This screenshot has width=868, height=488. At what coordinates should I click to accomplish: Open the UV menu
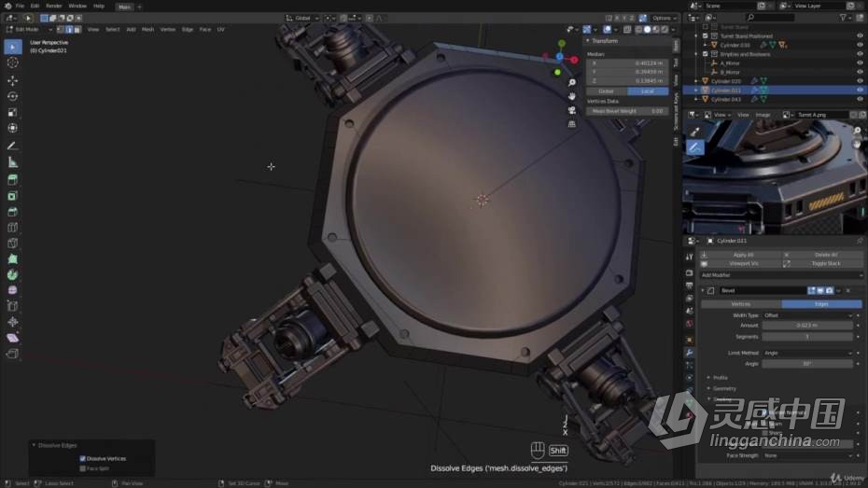click(x=221, y=29)
